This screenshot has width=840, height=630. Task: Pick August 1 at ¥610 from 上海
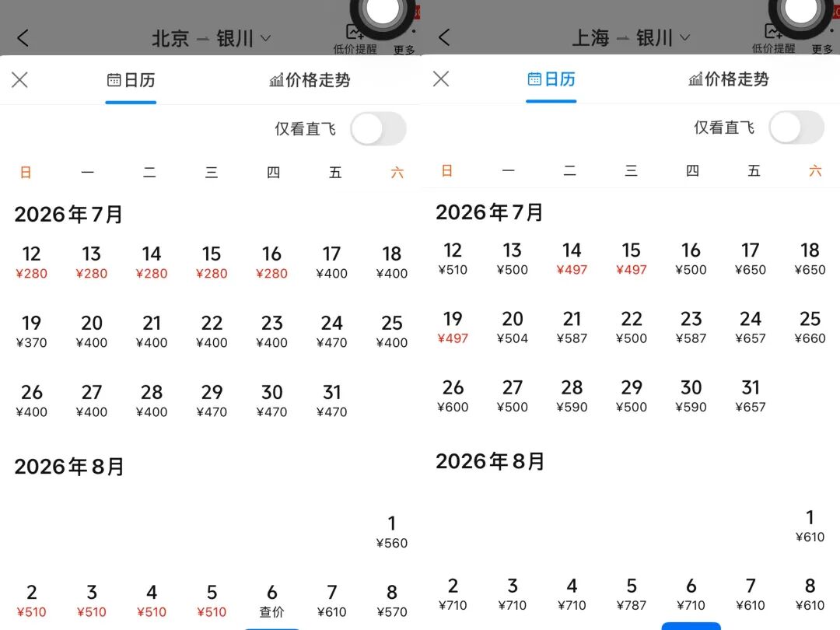(810, 526)
